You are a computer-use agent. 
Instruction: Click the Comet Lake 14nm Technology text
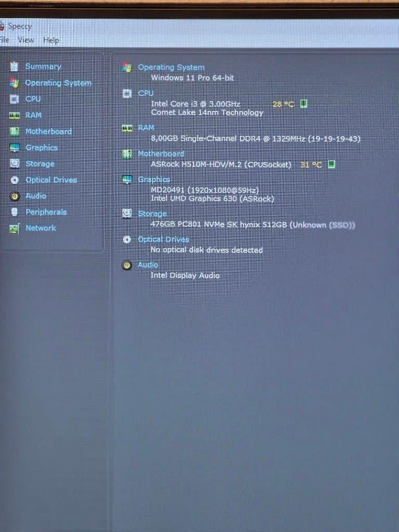(207, 112)
